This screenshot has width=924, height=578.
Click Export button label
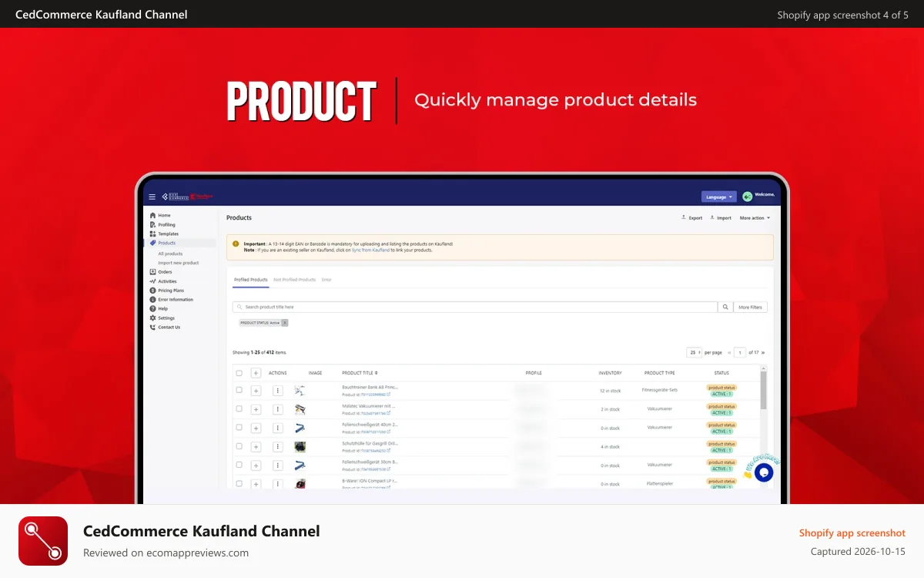click(x=695, y=218)
